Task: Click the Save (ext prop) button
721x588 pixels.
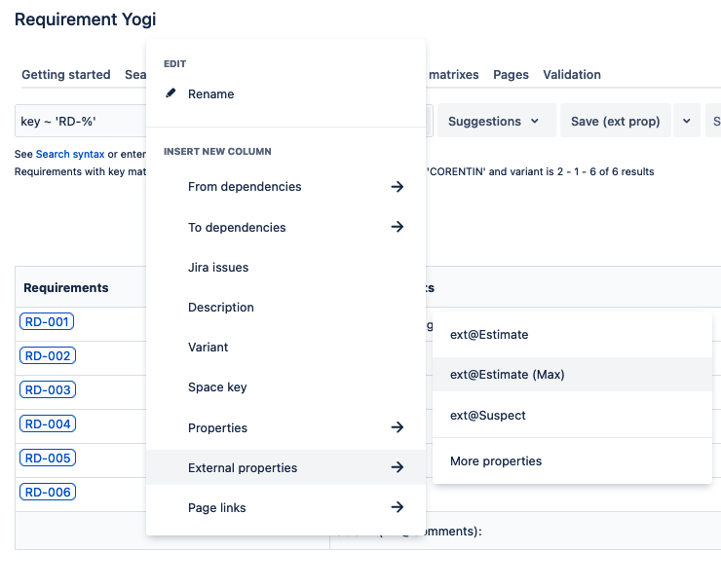Action: click(x=615, y=122)
